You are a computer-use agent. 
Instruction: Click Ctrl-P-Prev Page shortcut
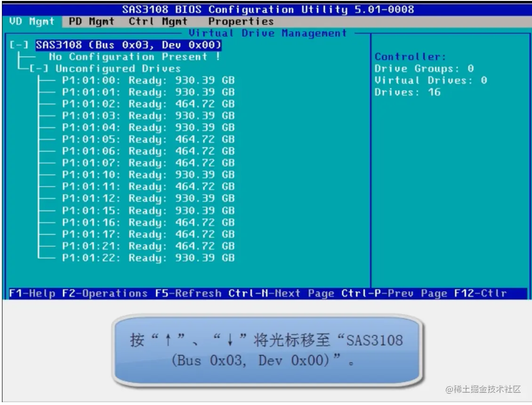pos(394,293)
